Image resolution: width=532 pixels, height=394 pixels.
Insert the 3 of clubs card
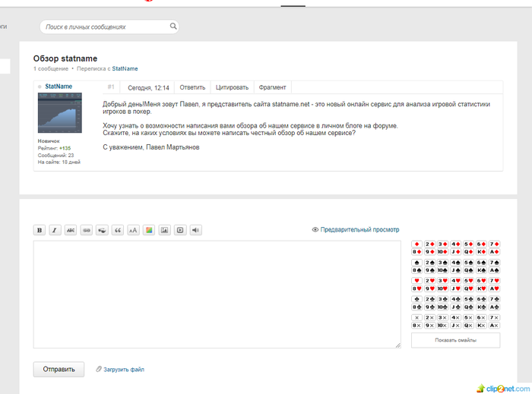(x=442, y=299)
